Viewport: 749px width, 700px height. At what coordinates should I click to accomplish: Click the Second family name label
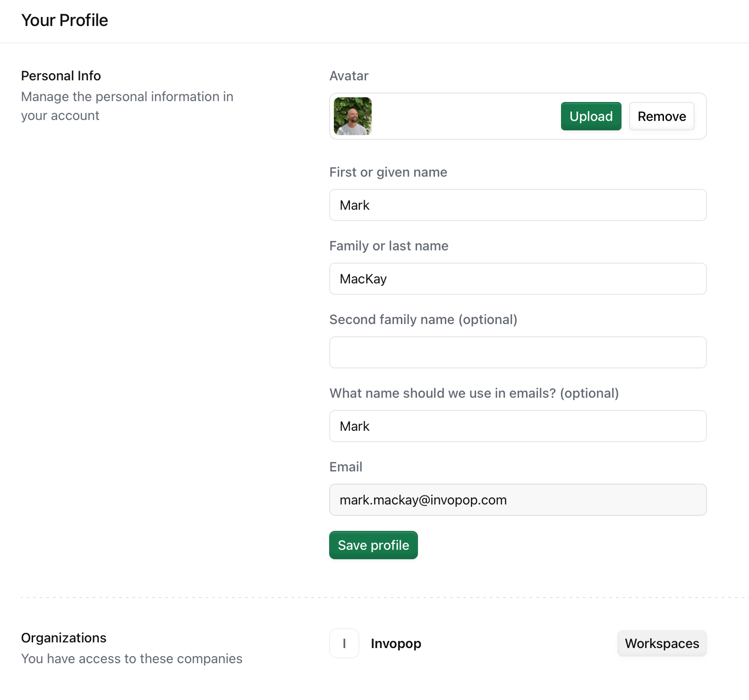[x=423, y=319]
